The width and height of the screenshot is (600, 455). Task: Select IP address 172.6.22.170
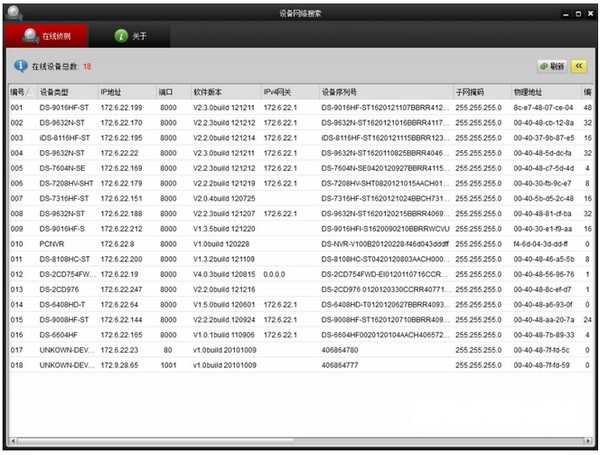tap(121, 123)
